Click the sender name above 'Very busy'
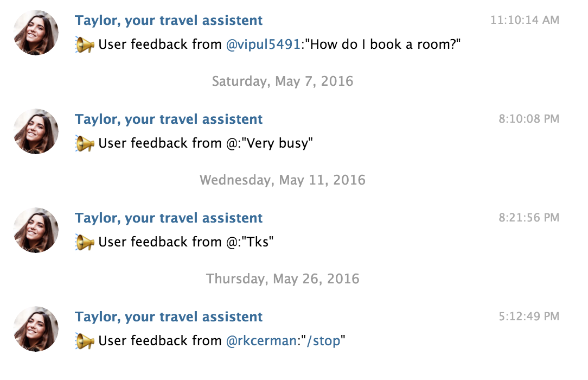Screen dimensions: 588x380 click(x=169, y=119)
